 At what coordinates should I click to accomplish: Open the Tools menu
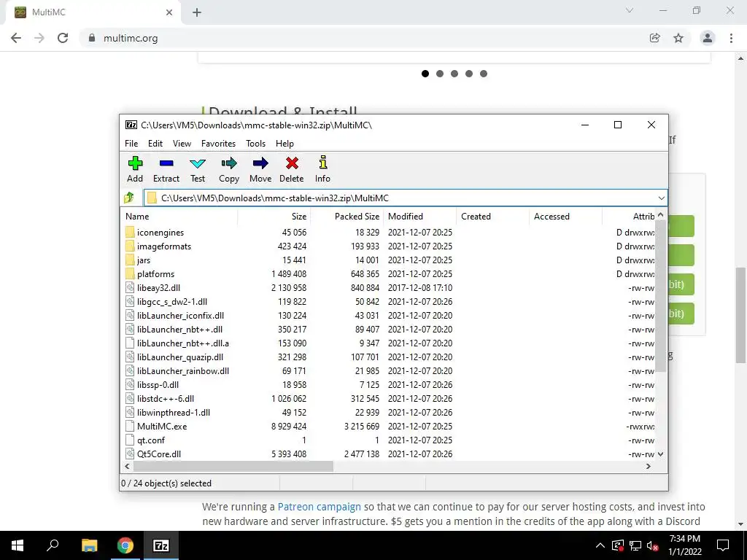click(256, 144)
